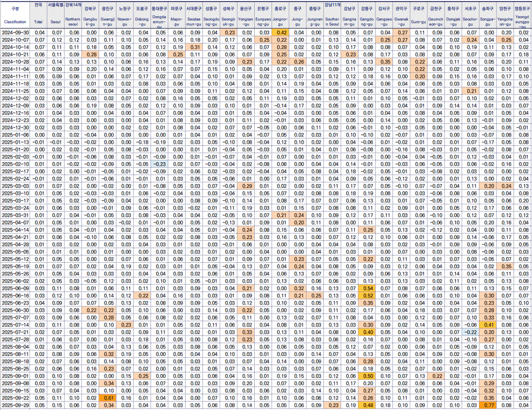This screenshot has width=532, height=410.
Task: Click the 강남11개 Southern Seoul column header
Action: tap(332, 15)
